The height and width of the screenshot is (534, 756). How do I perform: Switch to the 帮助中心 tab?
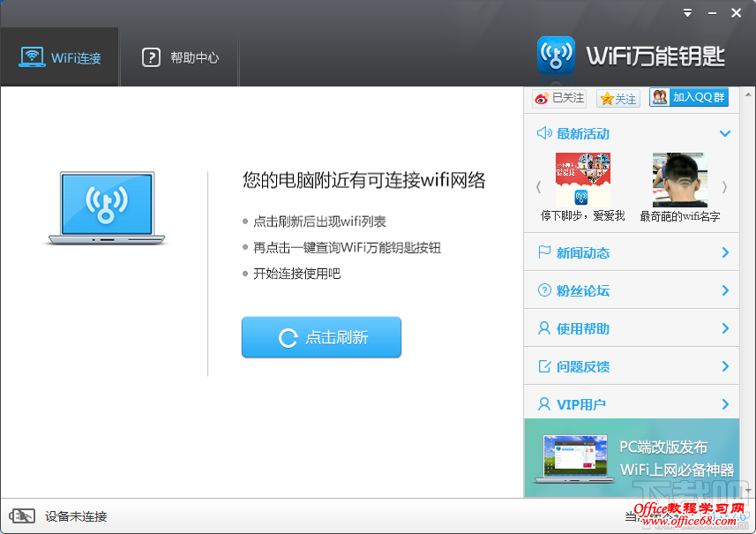(179, 56)
